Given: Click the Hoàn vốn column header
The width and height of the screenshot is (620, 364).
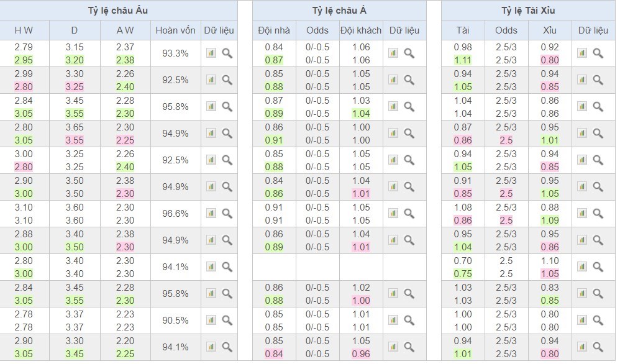Looking at the screenshot, I should tap(176, 30).
